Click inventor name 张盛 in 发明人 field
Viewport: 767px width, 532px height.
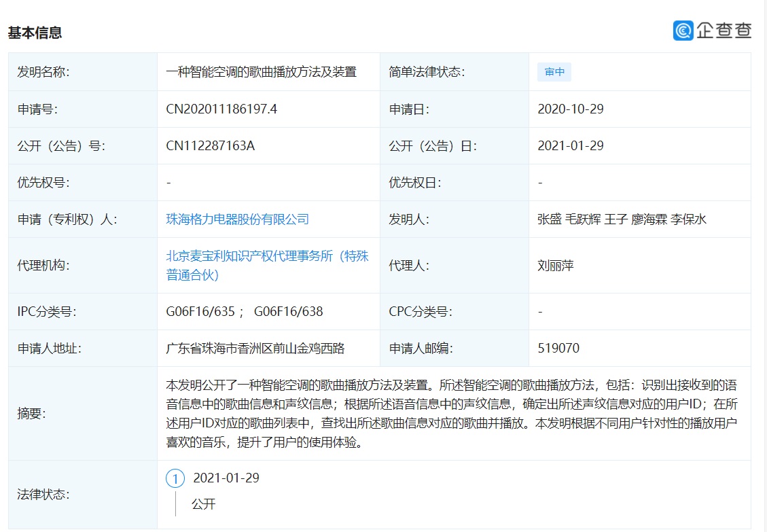coord(550,219)
